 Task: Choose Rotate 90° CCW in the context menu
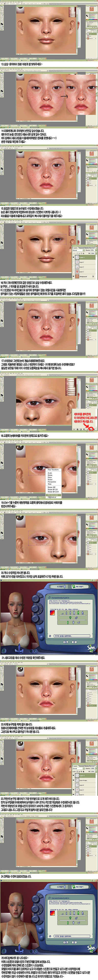point(53,492)
